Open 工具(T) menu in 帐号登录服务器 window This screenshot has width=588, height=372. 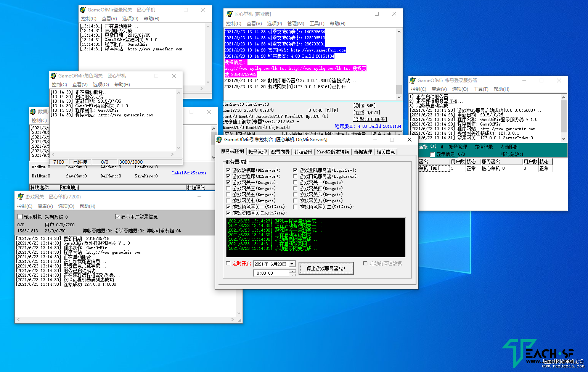click(x=480, y=89)
